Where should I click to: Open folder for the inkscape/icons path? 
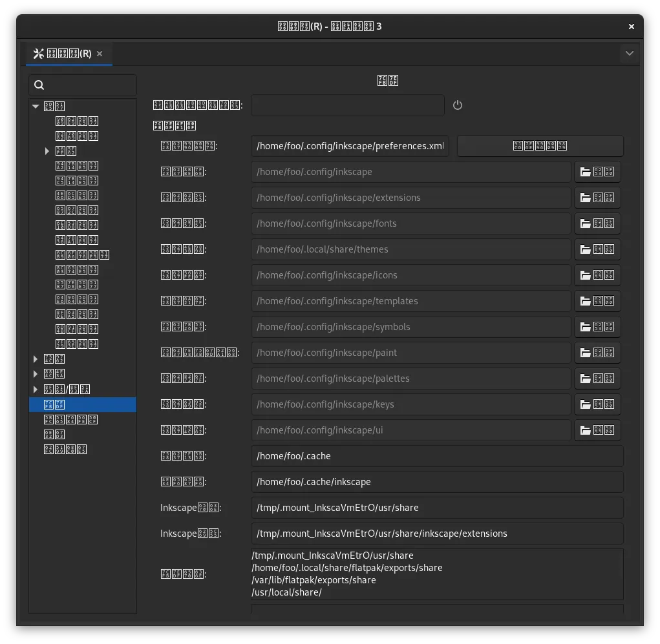tap(597, 275)
